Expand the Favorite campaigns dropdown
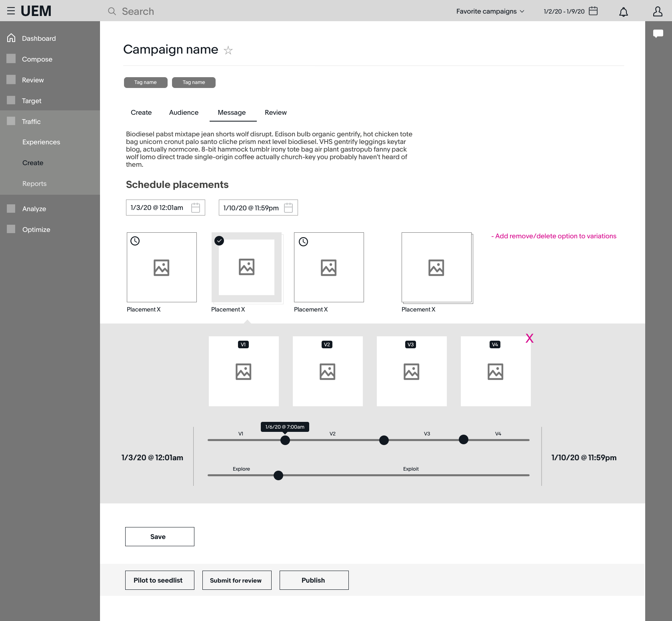This screenshot has height=621, width=672. tap(490, 11)
